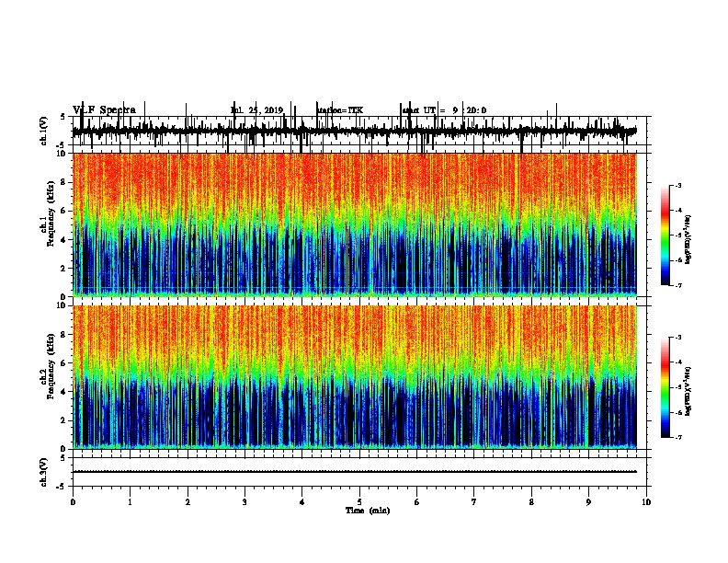The width and height of the screenshot is (728, 563).
Task: Click the ch.2 "Frequency (kHz)" axis label
Action: tap(51, 366)
